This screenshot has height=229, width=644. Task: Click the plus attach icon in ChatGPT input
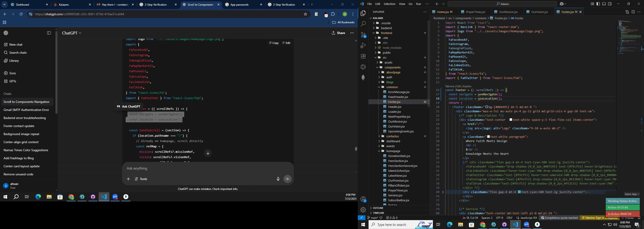(x=128, y=179)
